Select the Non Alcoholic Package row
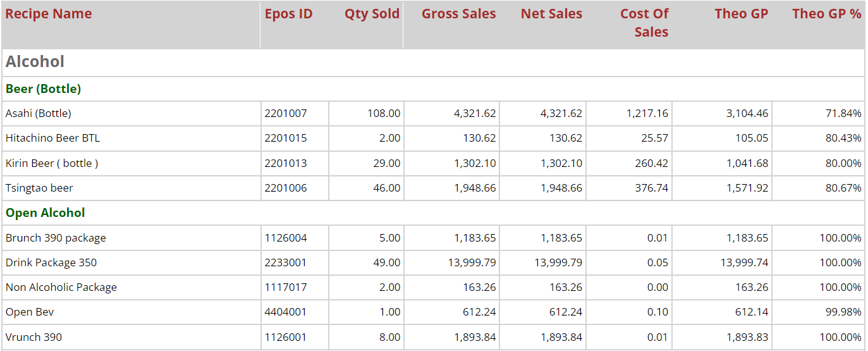Image resolution: width=868 pixels, height=351 pixels. pos(61,288)
